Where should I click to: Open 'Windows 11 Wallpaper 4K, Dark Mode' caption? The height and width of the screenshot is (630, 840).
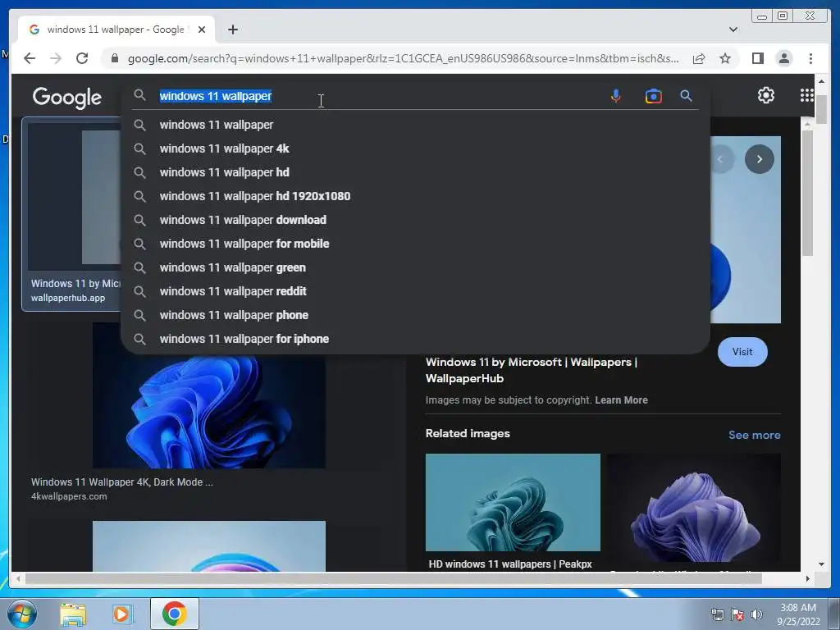coord(121,482)
